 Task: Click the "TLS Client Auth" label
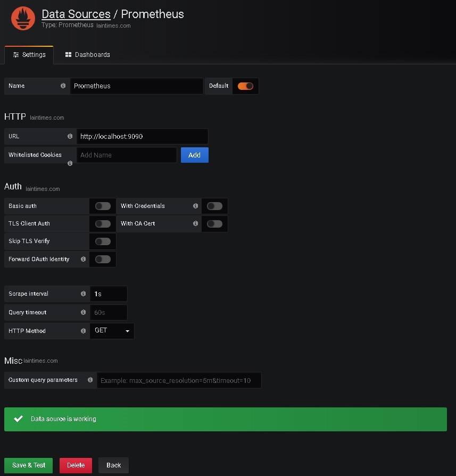(29, 223)
